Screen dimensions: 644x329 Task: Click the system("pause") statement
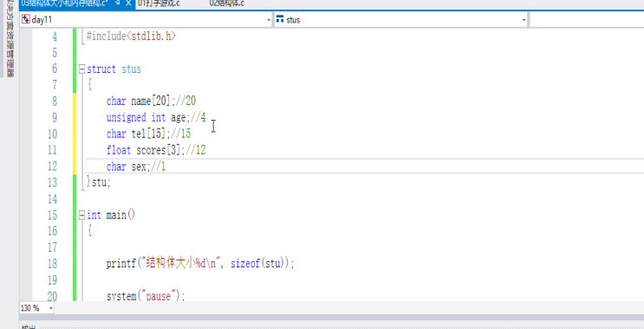pyautogui.click(x=146, y=296)
